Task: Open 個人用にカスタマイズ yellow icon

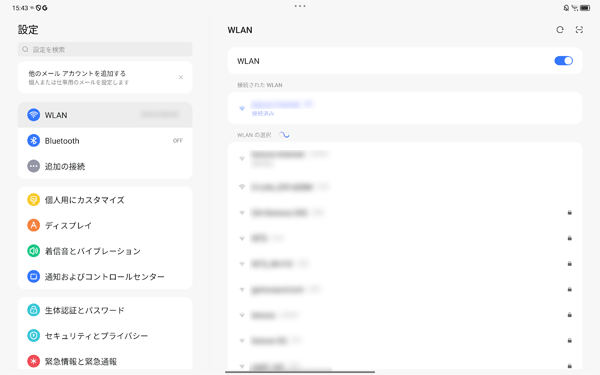Action: coord(33,200)
